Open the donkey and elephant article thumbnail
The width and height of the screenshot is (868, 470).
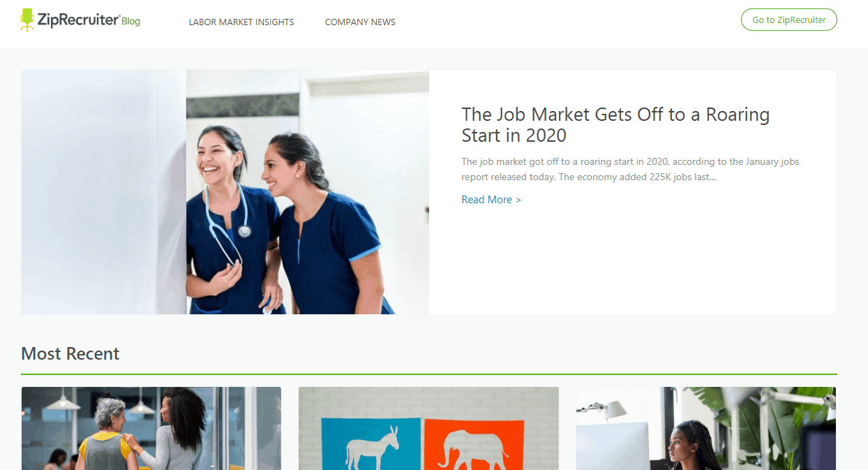click(428, 428)
